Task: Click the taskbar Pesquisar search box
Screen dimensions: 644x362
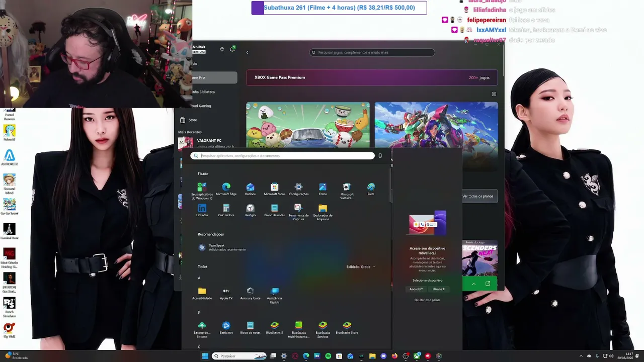Action: tap(239, 356)
